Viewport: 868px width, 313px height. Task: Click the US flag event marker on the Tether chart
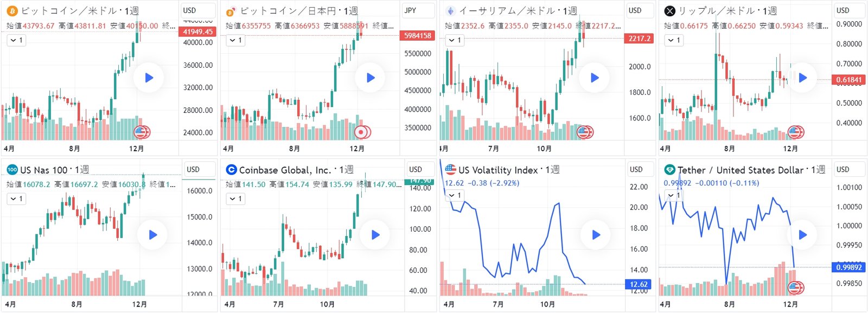tap(796, 288)
